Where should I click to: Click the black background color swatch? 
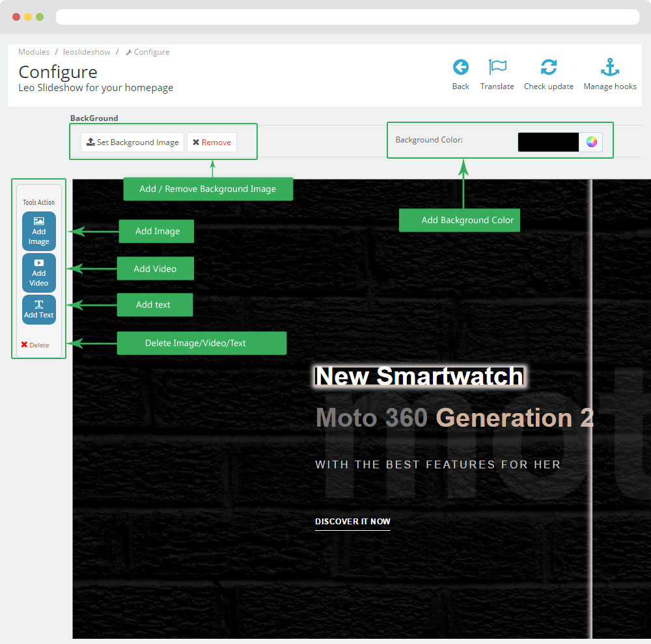click(x=548, y=142)
